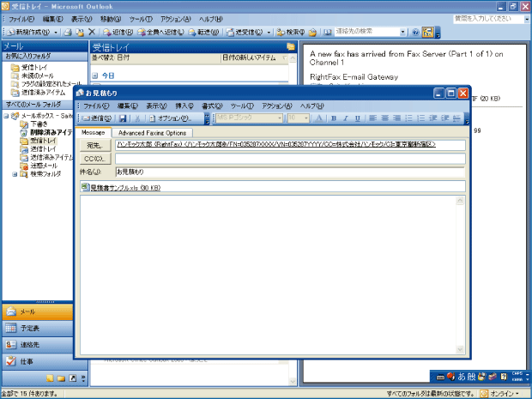532x399 pixels.
Task: Decrease indent in compose toolbar
Action: 433,118
